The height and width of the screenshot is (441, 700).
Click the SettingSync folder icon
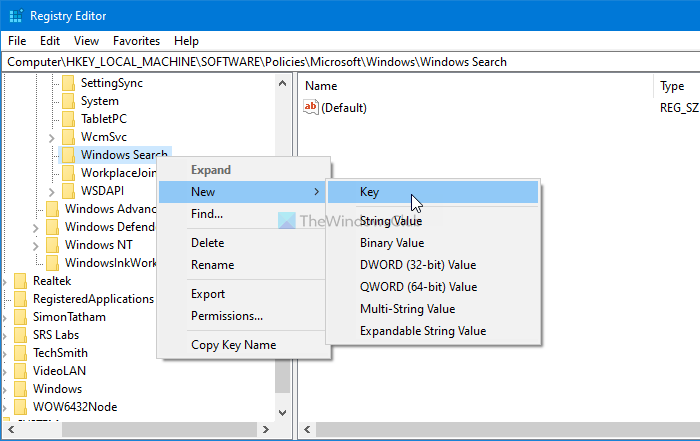[x=68, y=83]
